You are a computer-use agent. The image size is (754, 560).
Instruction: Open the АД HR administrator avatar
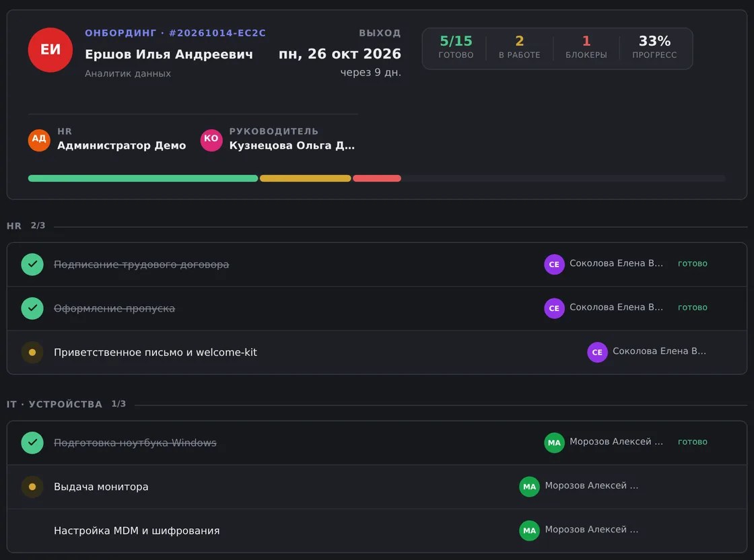[x=39, y=140]
